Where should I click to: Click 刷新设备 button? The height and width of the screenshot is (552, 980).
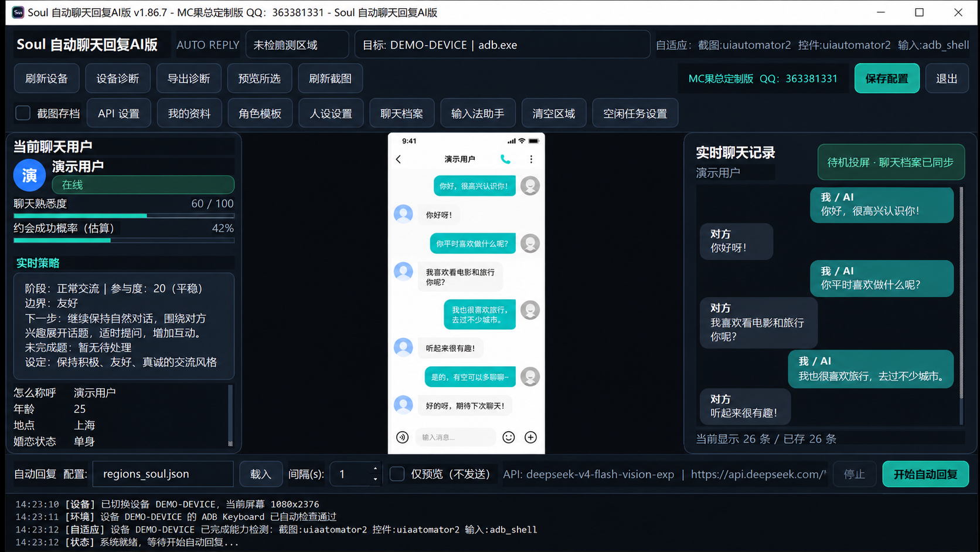pyautogui.click(x=47, y=78)
